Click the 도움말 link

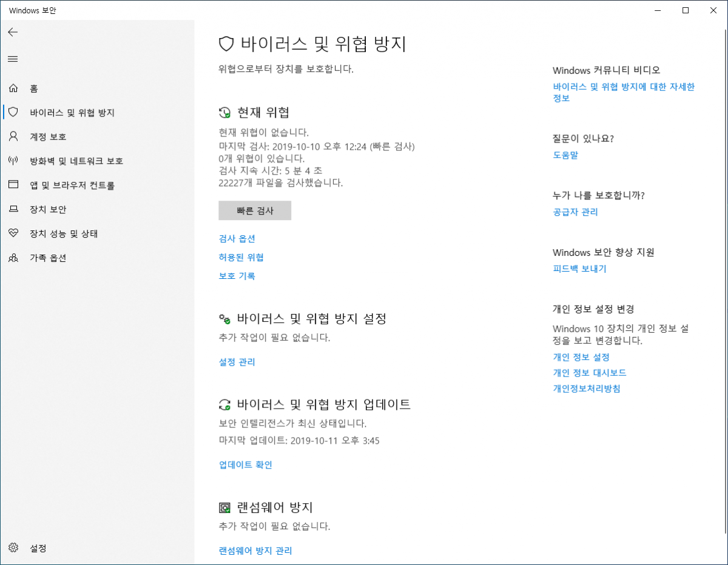565,155
